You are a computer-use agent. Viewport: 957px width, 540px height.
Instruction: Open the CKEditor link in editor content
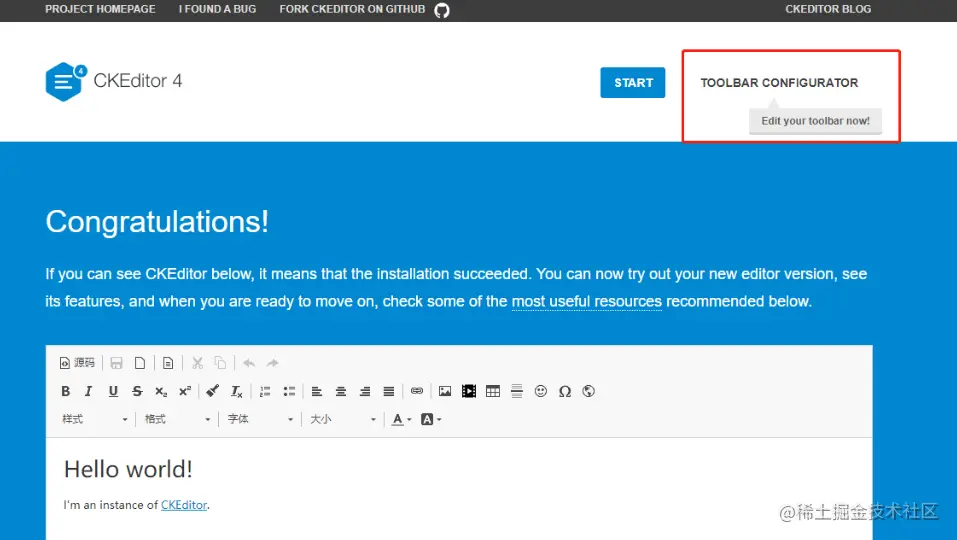pos(184,505)
